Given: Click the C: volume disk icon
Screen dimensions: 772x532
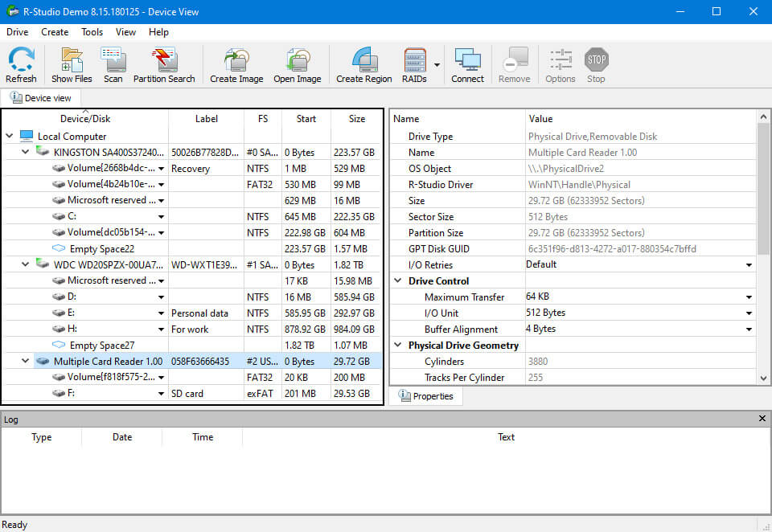Looking at the screenshot, I should pyautogui.click(x=59, y=216).
